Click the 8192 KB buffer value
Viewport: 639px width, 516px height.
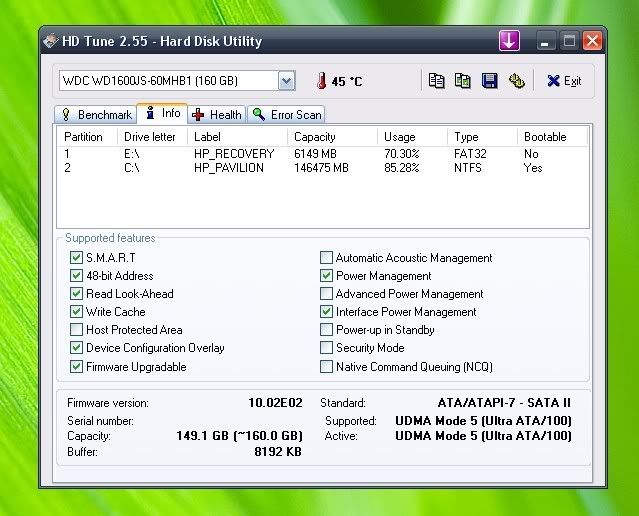tap(278, 452)
